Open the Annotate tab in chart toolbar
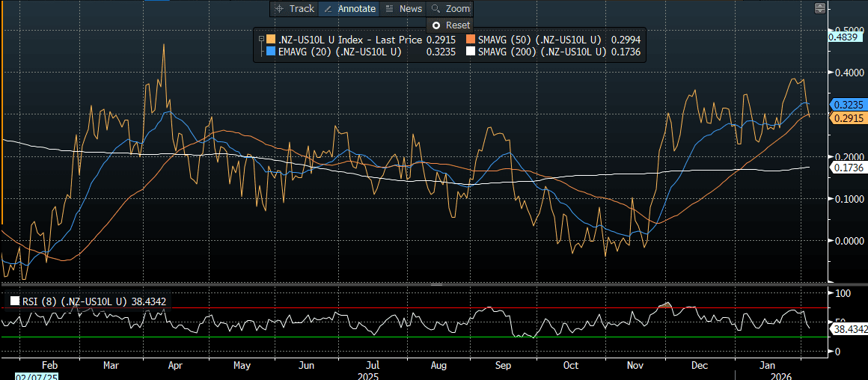 [x=356, y=9]
